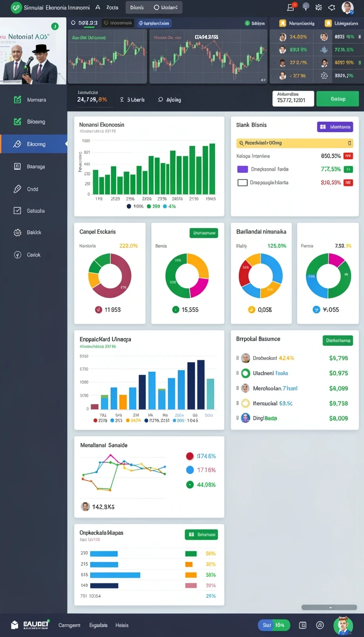The width and height of the screenshot is (364, 637).
Task: Open the settings gear icon in top bar
Action: [318, 8]
